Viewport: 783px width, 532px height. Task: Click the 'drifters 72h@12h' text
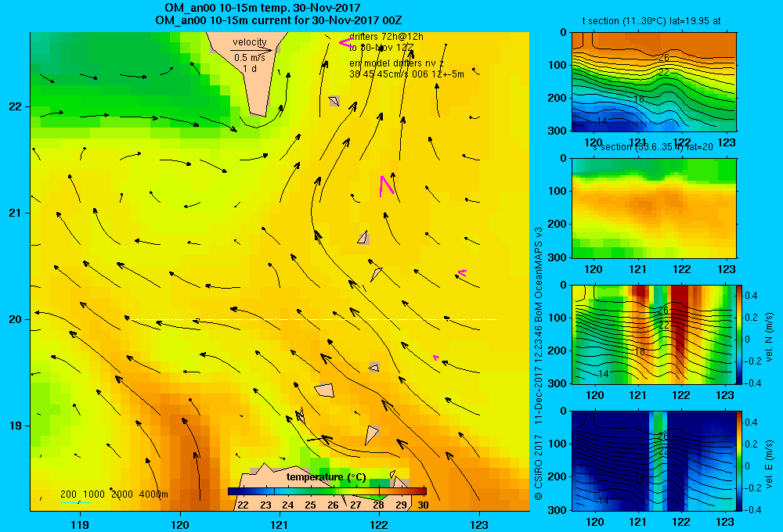pos(386,37)
